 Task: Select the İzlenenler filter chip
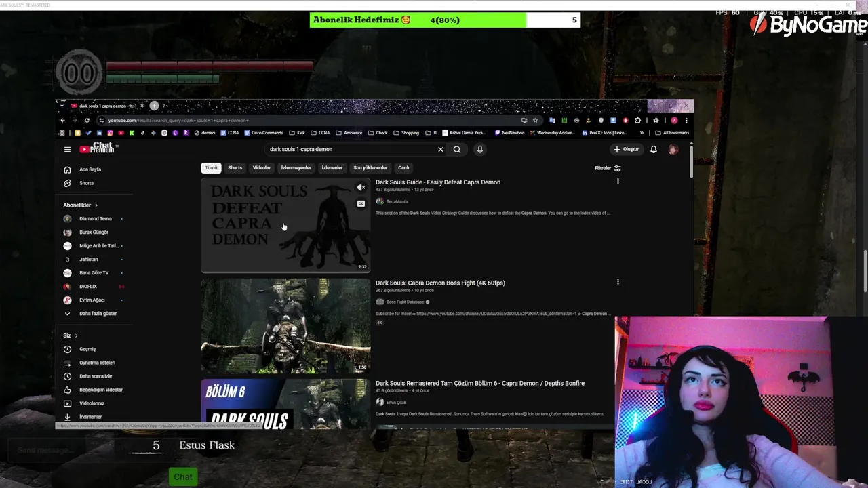pyautogui.click(x=332, y=168)
